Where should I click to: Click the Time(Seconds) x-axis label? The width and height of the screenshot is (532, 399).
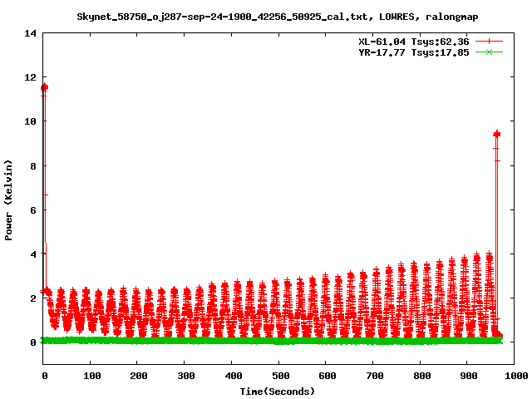click(278, 392)
